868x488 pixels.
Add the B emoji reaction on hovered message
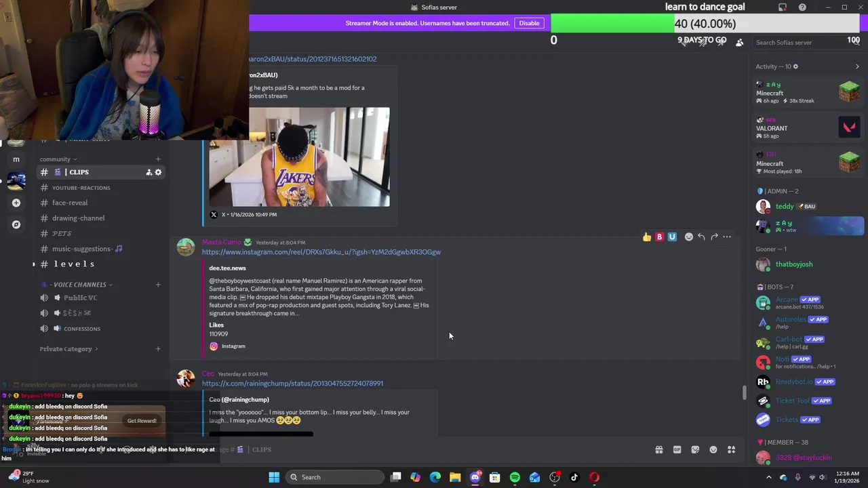[x=659, y=237]
